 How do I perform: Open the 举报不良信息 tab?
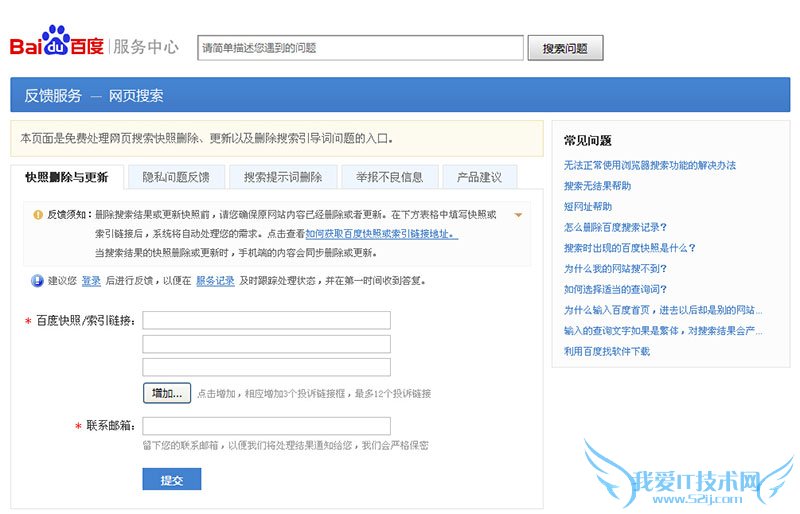point(389,177)
